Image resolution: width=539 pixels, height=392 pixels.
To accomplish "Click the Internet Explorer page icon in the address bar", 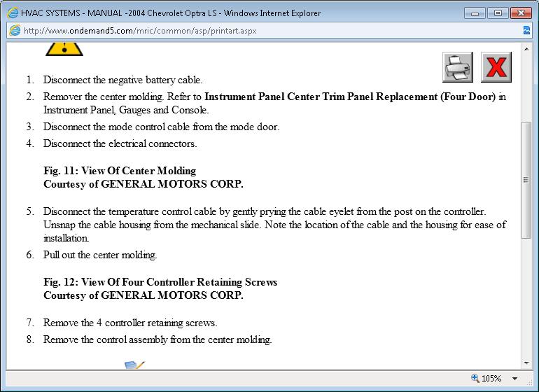I will [x=15, y=30].
